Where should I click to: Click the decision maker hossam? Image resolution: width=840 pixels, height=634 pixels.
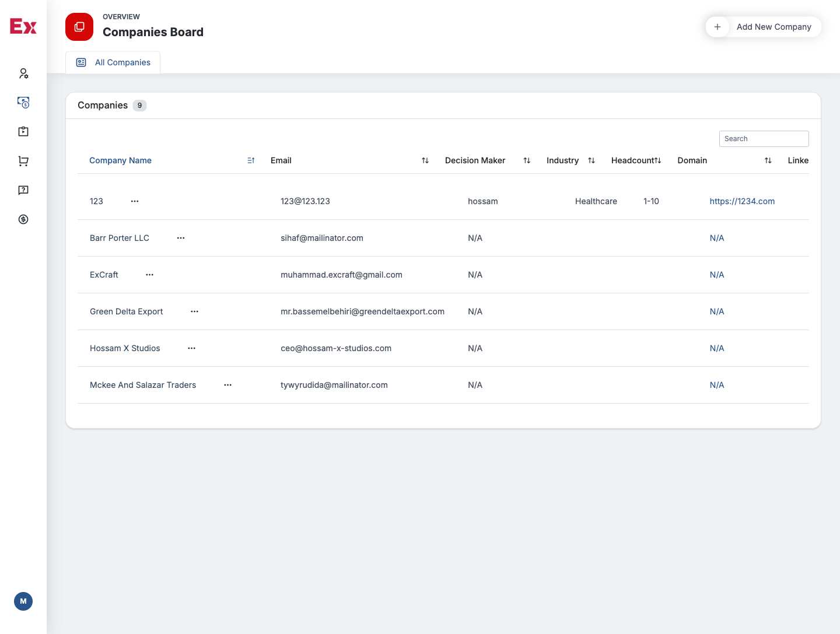pyautogui.click(x=483, y=201)
